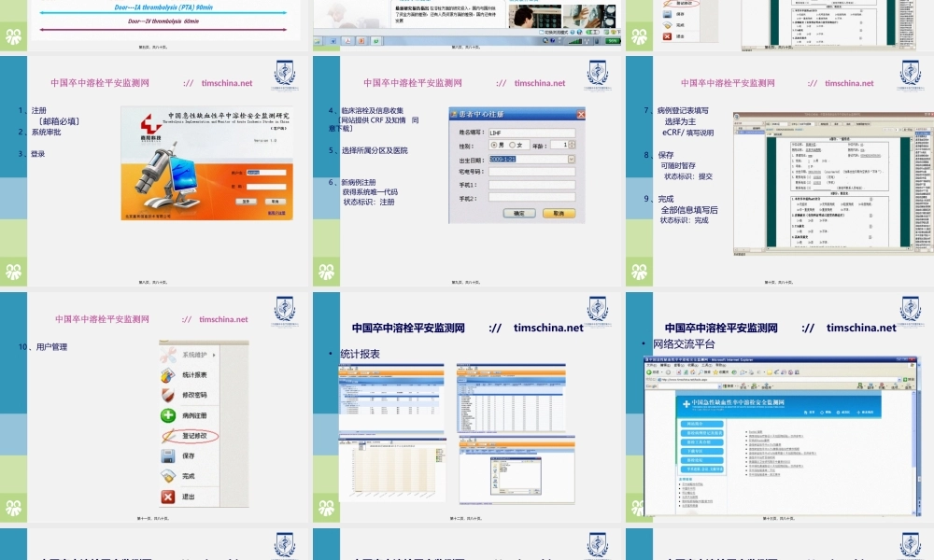Click the 年龄 spinner up arrow
The image size is (934, 560).
point(572,143)
